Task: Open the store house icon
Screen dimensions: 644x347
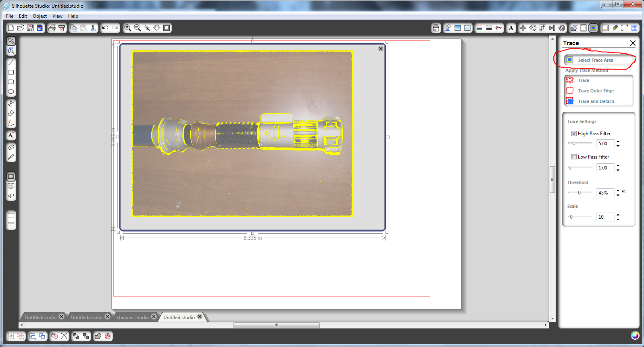Action: pyautogui.click(x=436, y=28)
